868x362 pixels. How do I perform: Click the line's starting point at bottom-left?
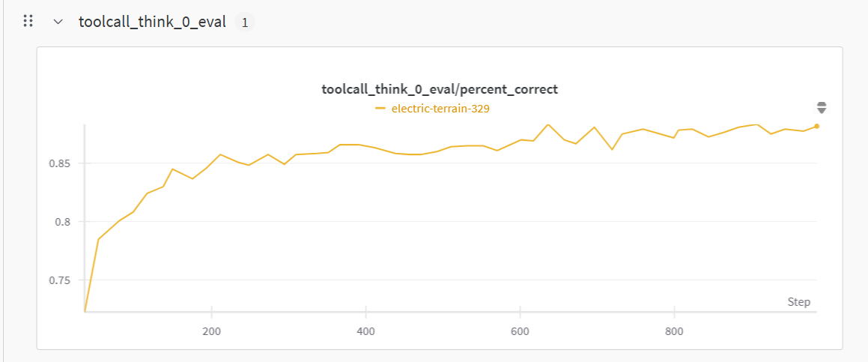(85, 310)
